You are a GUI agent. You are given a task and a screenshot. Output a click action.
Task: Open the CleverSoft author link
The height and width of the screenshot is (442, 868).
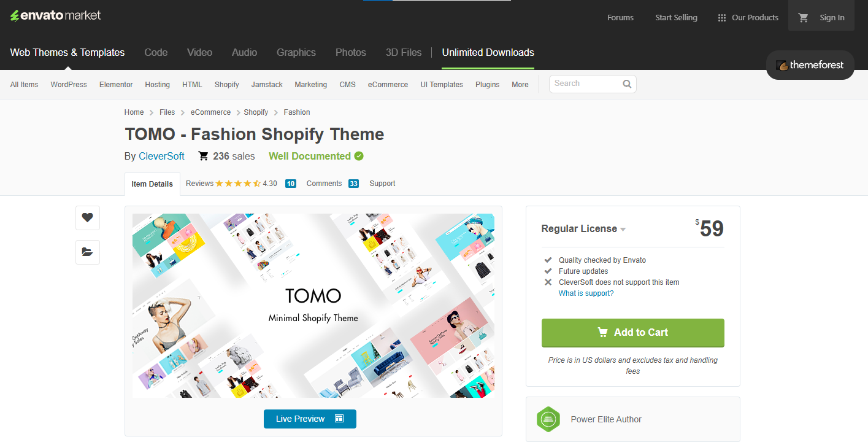(x=161, y=156)
